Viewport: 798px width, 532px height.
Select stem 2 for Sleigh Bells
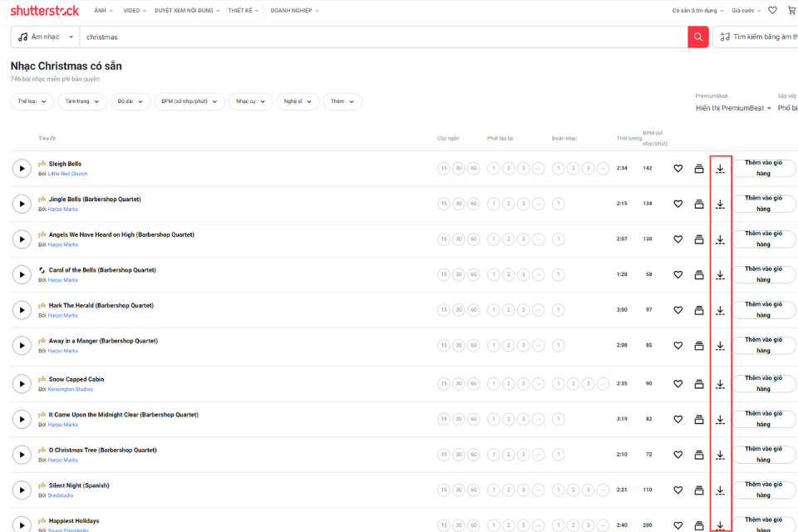click(573, 169)
